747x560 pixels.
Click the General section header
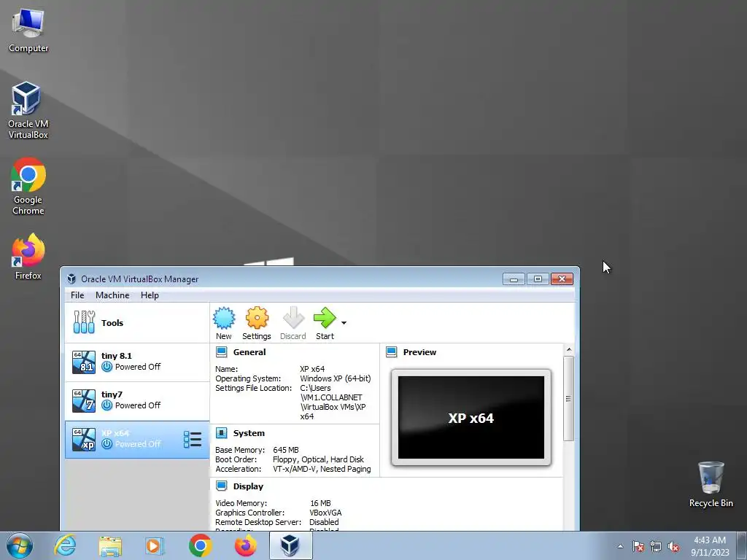point(249,352)
